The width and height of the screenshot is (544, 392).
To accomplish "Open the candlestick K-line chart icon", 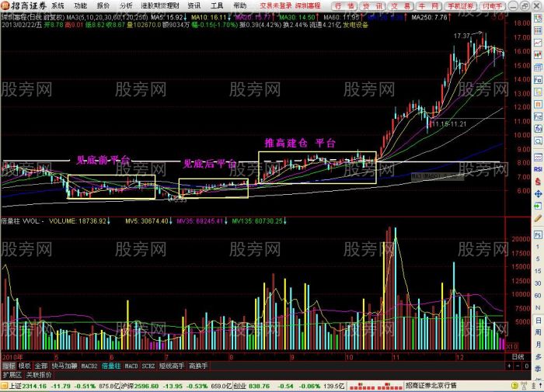I will pos(538,55).
